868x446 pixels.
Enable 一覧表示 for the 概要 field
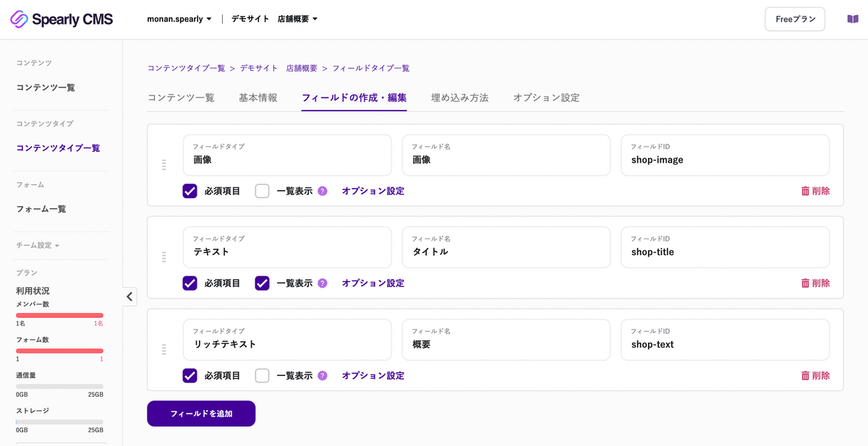[x=262, y=376]
